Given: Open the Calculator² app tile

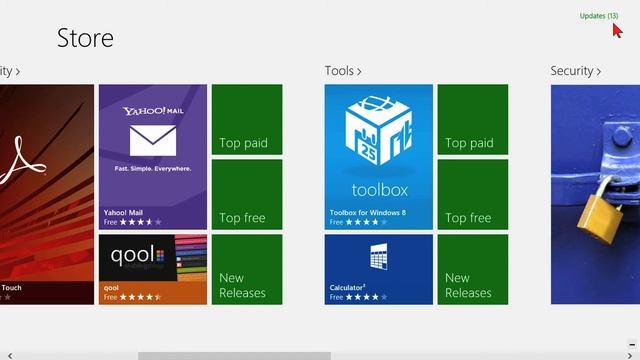Looking at the screenshot, I should 378,269.
